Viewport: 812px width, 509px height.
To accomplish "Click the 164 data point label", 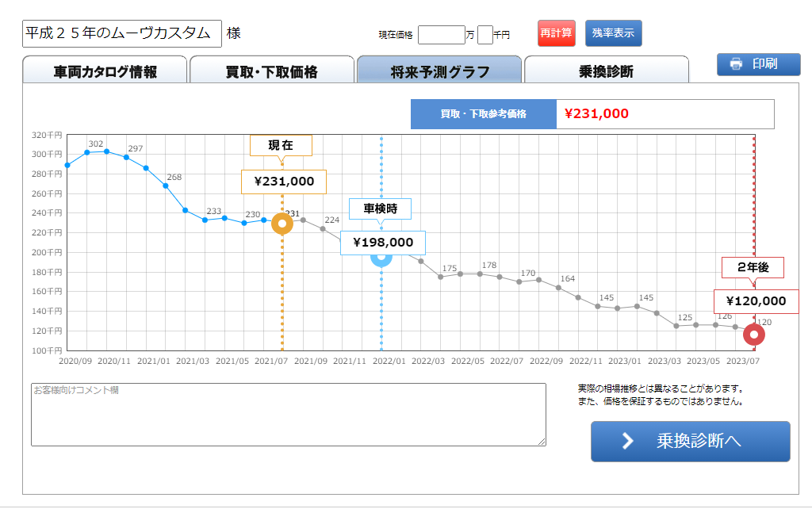I will pos(568,278).
